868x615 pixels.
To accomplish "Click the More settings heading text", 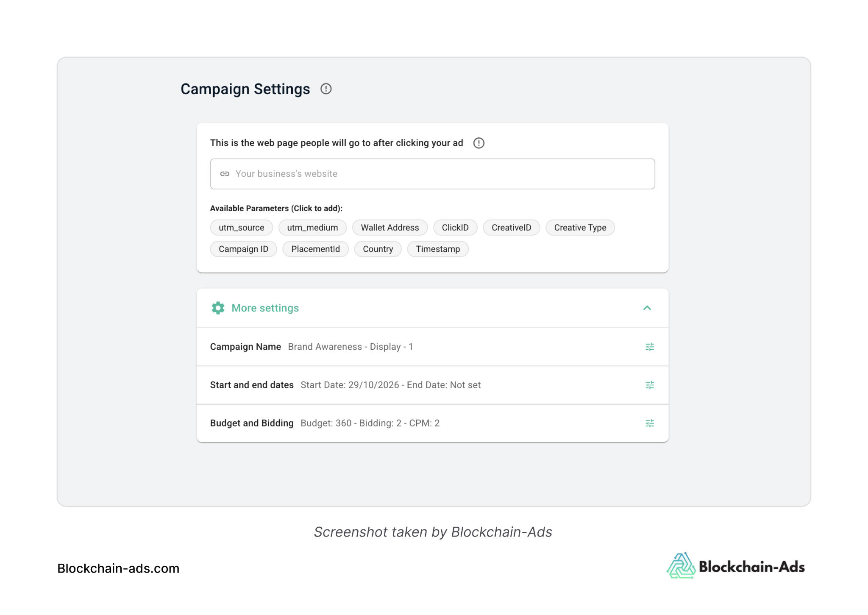I will 265,308.
